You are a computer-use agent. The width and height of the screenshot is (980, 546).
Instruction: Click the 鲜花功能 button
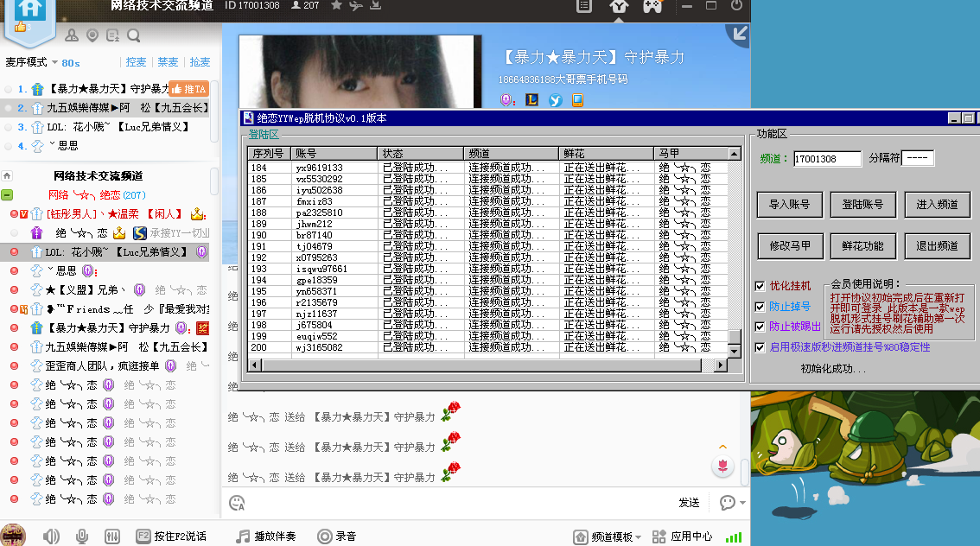pyautogui.click(x=862, y=246)
